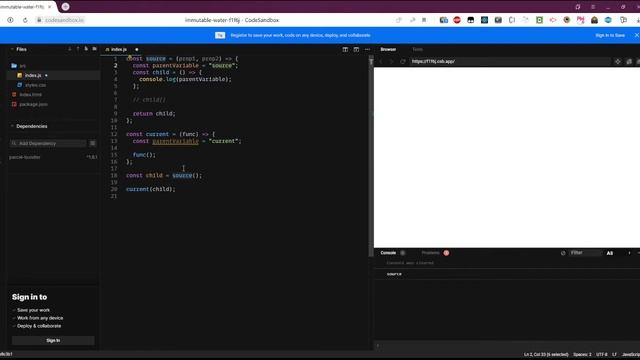The height and width of the screenshot is (360, 640).
Task: Clear the console with the clear icon
Action: tap(563, 253)
